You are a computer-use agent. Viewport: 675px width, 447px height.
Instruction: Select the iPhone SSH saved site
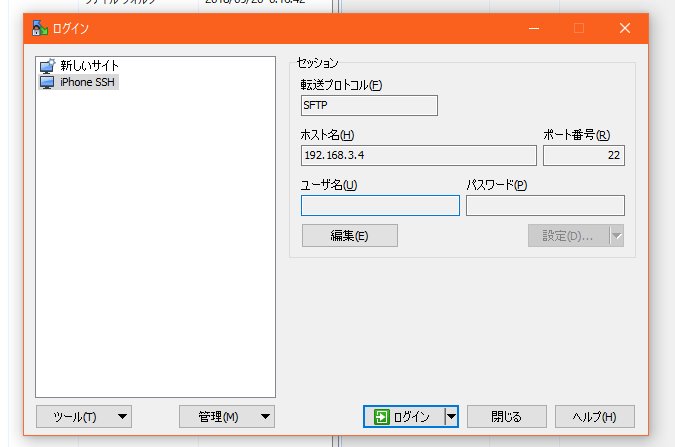point(78,82)
